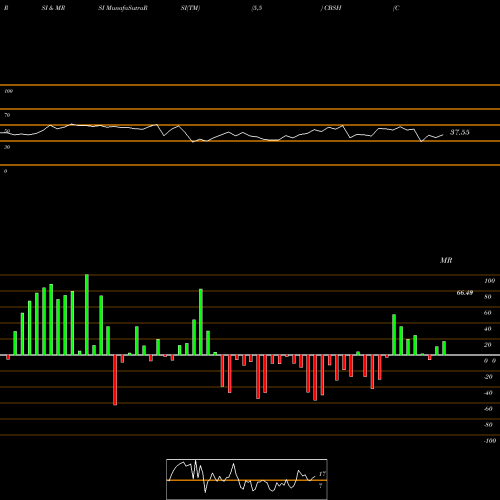500x500 pixels.
Task: Click the mini chart value 17
Action: (x=322, y=474)
